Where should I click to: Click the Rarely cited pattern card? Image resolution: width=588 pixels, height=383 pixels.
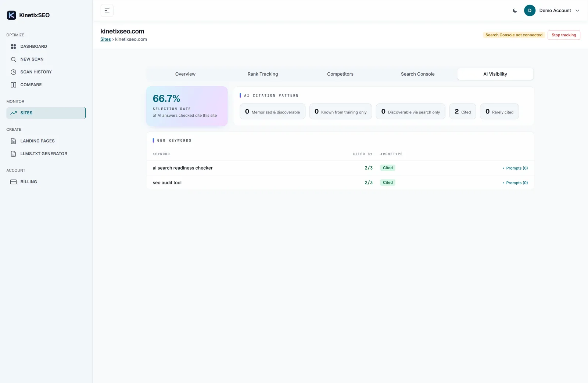point(499,112)
